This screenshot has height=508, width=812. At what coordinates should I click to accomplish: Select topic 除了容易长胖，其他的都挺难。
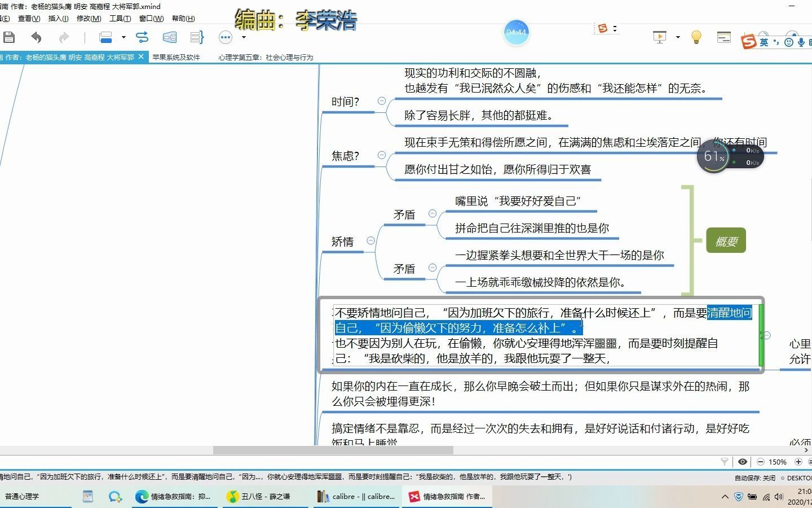(481, 115)
